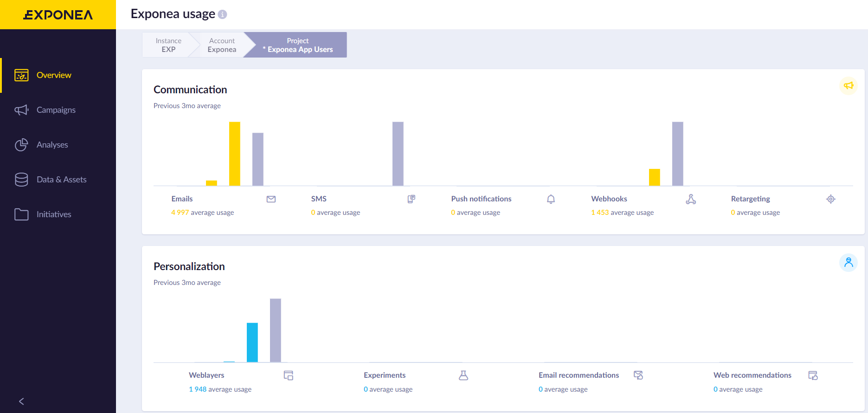The image size is (868, 413).
Task: Open the Analyses sidebar item
Action: click(x=58, y=145)
